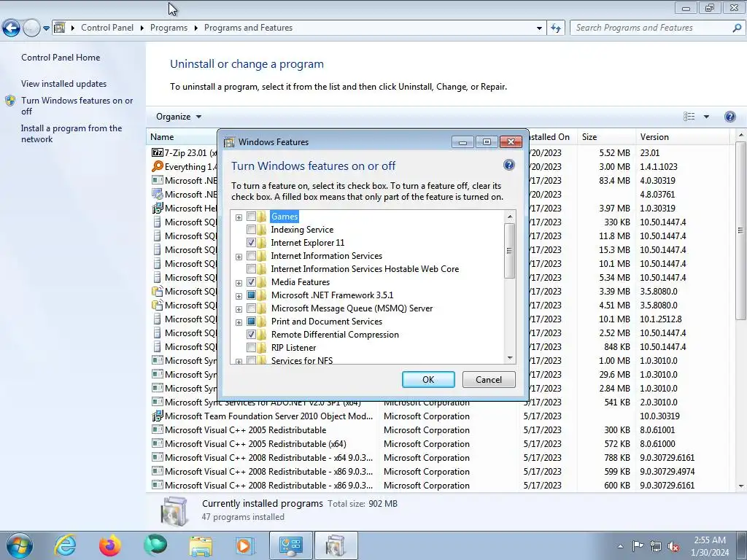Sort by the Version column header
This screenshot has height=560, width=747.
coord(682,136)
